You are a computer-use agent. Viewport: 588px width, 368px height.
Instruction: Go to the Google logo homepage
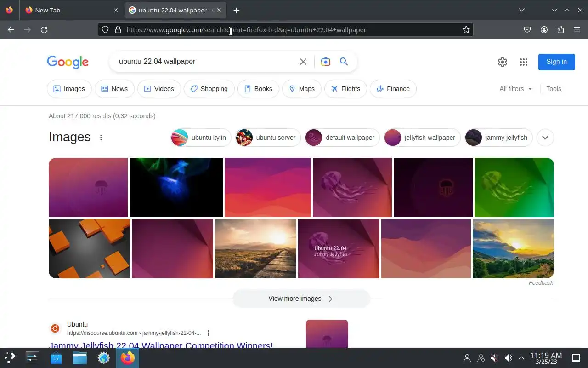point(68,62)
